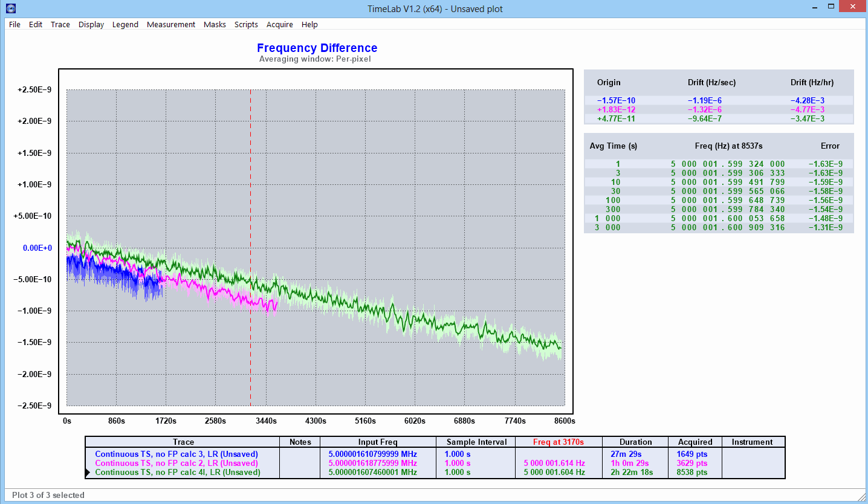Click the Duration column header
This screenshot has height=504, width=868.
[636, 442]
